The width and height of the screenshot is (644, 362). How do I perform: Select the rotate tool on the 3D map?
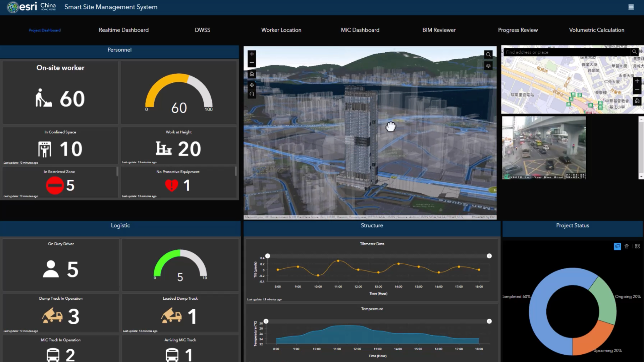point(252,94)
